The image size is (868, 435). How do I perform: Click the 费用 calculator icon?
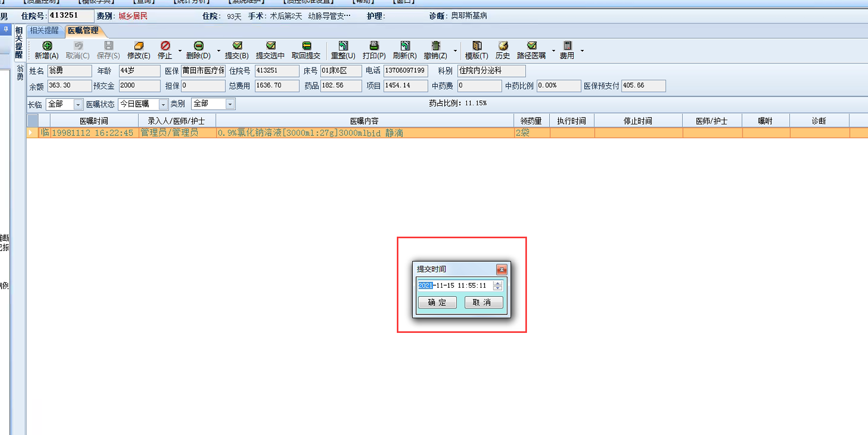click(x=567, y=46)
